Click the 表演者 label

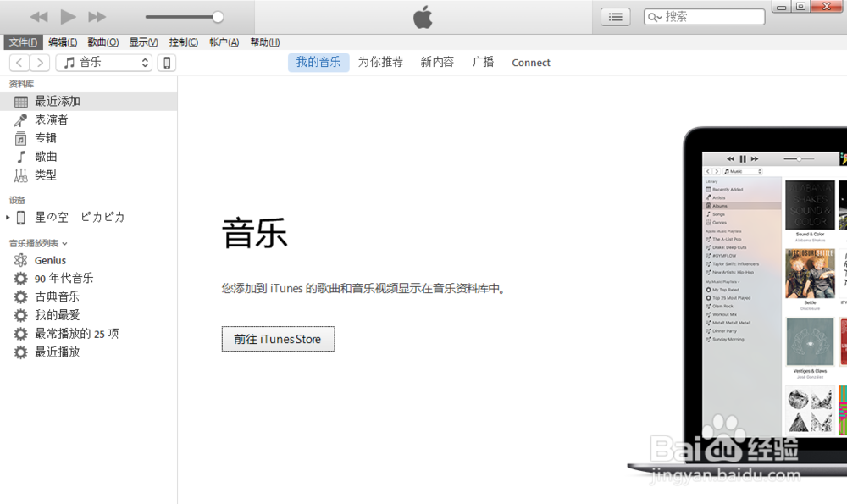pos(52,120)
